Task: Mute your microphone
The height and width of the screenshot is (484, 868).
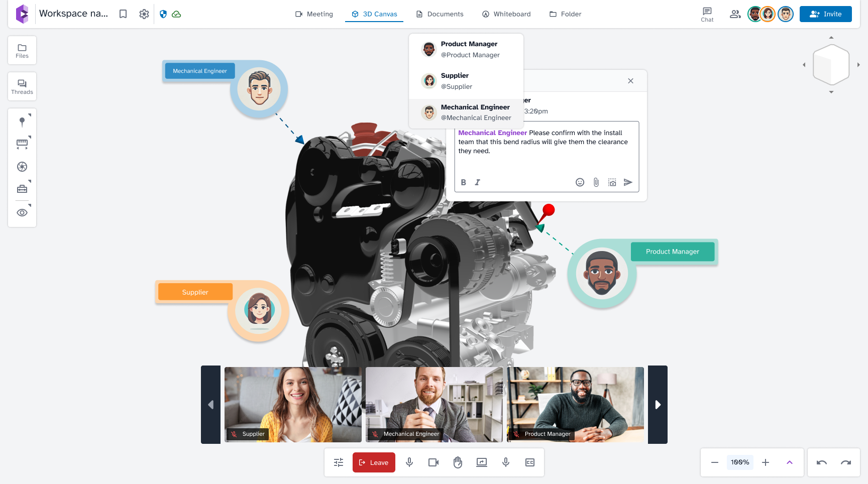Action: pos(409,462)
